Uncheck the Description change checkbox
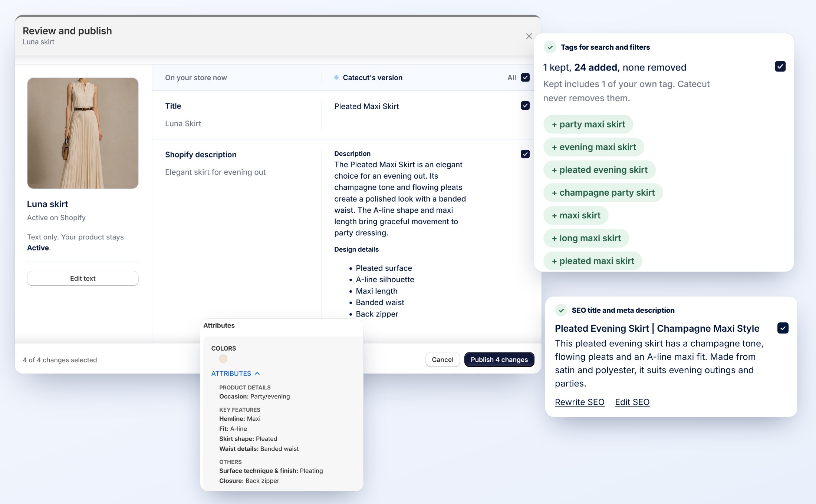 coord(525,154)
